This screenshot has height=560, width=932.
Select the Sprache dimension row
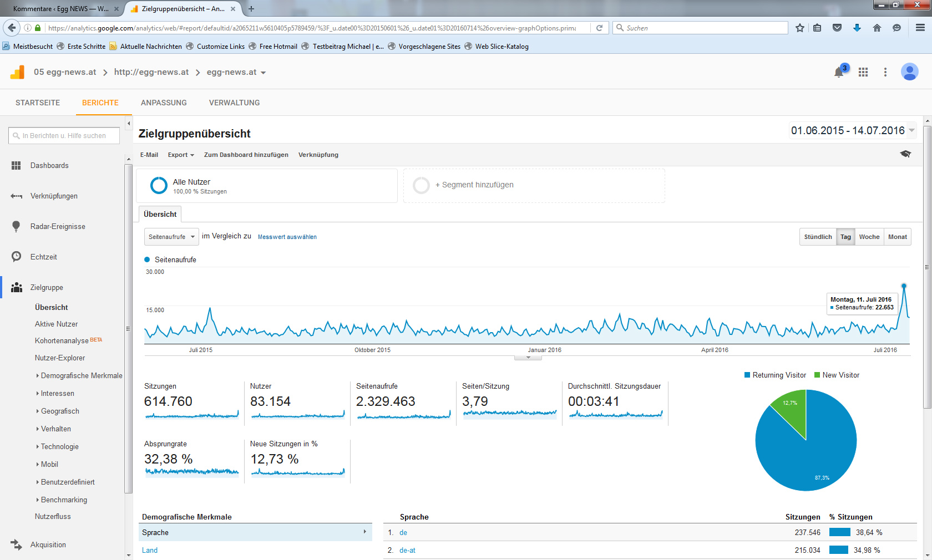click(x=255, y=532)
